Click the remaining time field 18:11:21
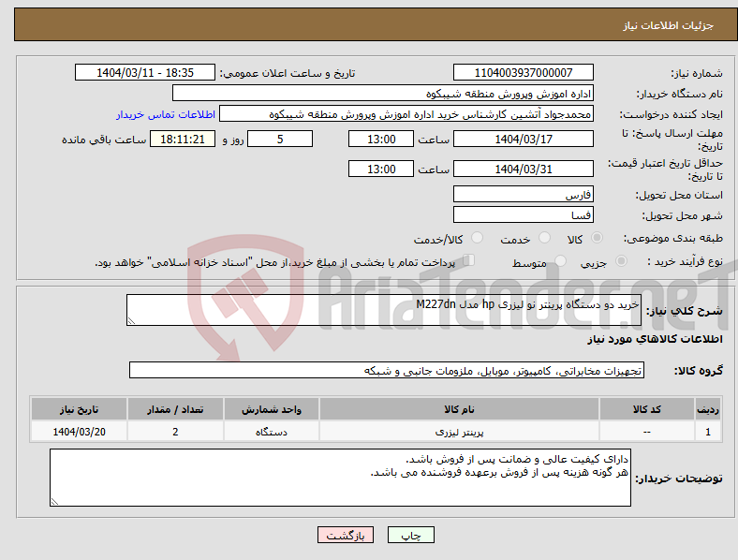 point(183,139)
